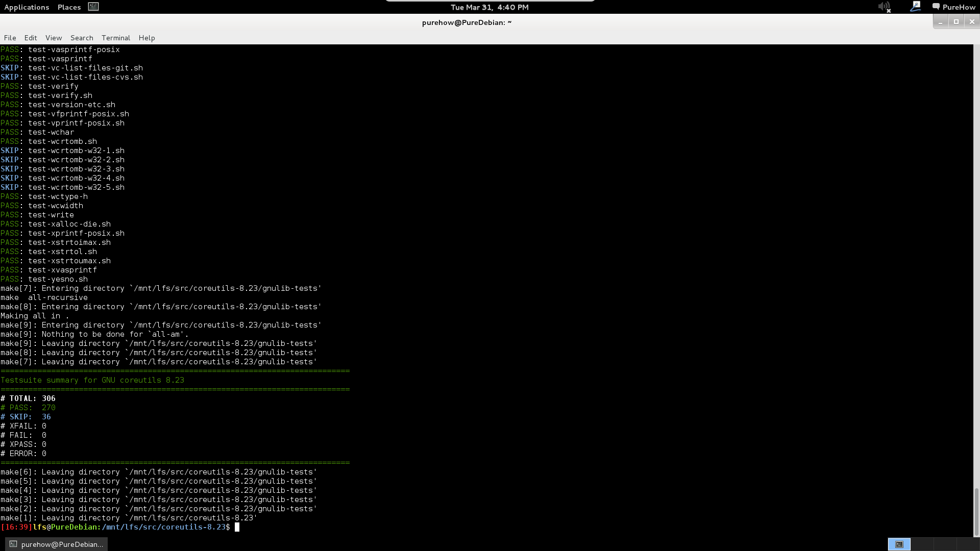Switch to the active first workspace
Viewport: 980px width, 551px height.
[899, 544]
